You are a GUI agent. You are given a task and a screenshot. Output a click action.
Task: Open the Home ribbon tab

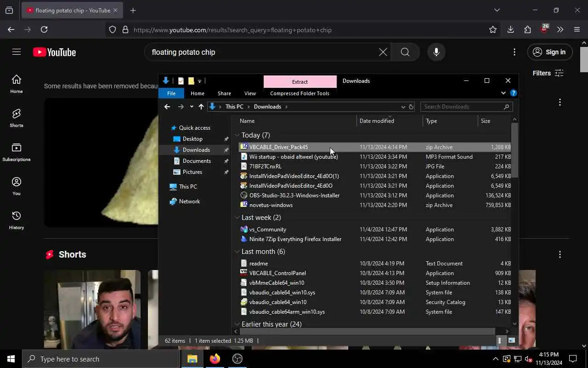198,93
